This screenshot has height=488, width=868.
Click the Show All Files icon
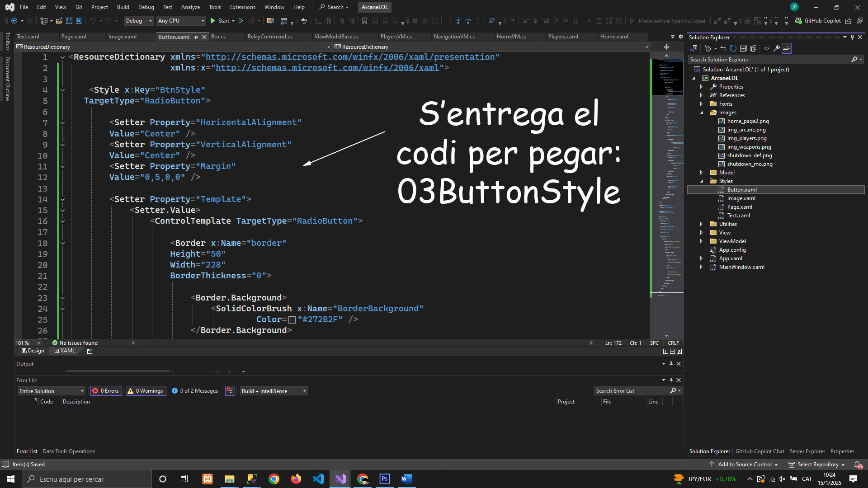point(753,48)
